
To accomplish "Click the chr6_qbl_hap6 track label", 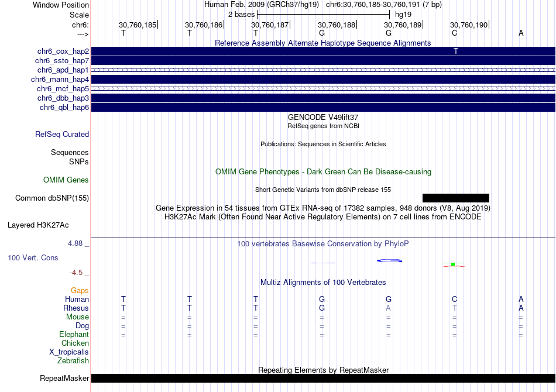I will [64, 108].
